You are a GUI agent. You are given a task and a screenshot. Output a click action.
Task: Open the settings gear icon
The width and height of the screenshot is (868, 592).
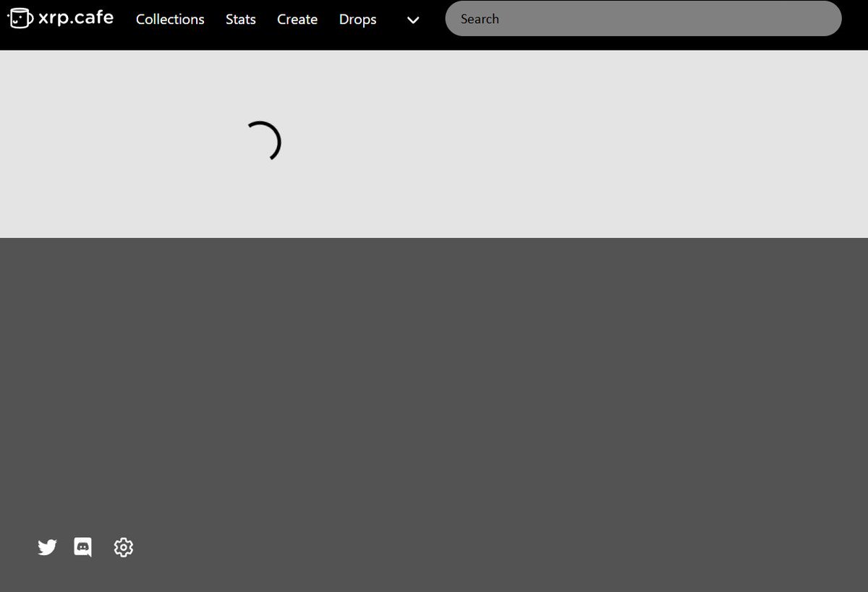124,547
